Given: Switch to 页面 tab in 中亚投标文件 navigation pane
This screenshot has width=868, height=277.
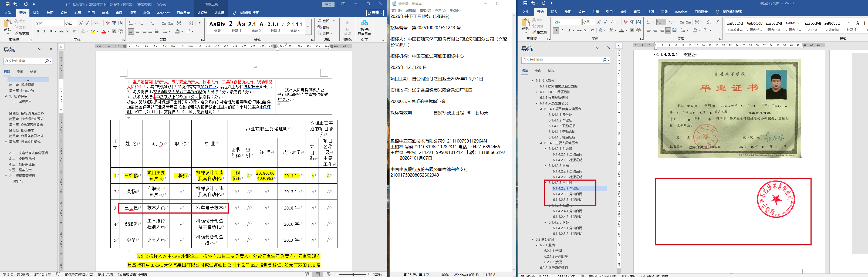Looking at the screenshot, I should (x=538, y=70).
